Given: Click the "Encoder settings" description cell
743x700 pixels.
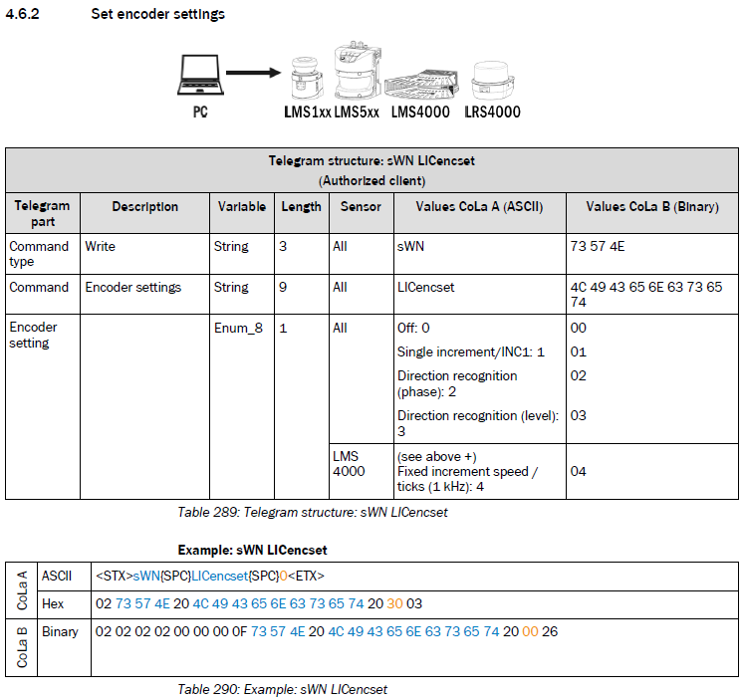Looking at the screenshot, I should pyautogui.click(x=133, y=288).
